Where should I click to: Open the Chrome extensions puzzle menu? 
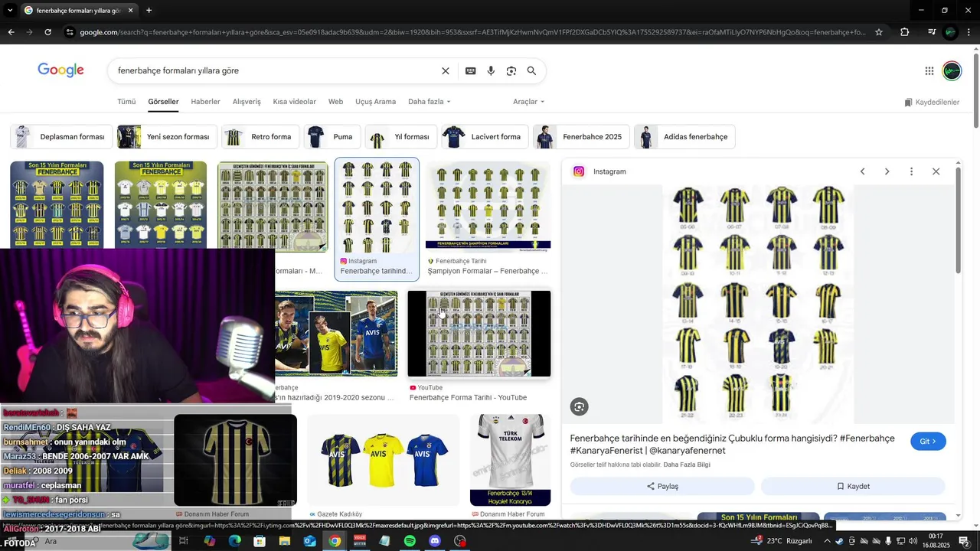[x=905, y=32]
